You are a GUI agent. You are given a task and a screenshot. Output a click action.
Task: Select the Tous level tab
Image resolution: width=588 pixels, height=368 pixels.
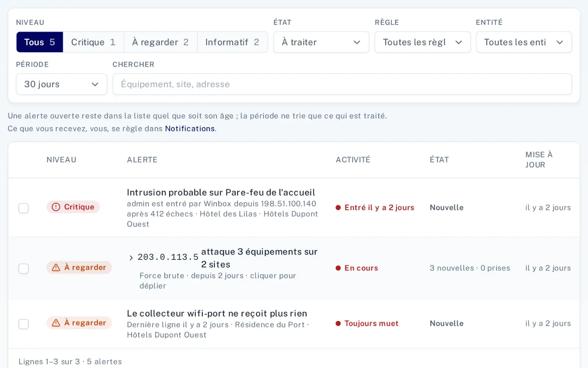(40, 42)
